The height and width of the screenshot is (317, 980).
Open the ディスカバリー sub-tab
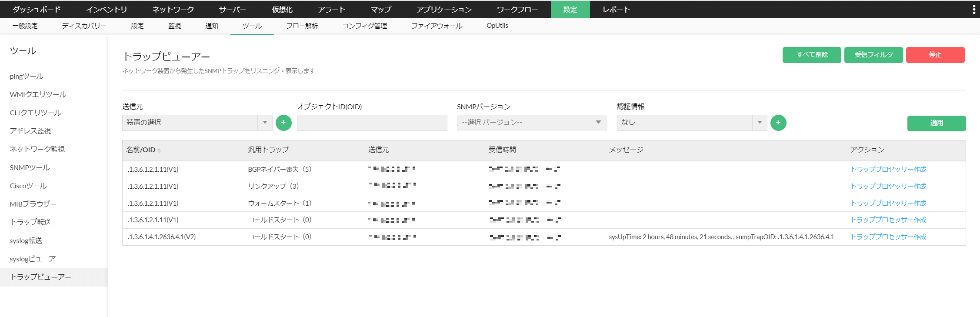(x=84, y=26)
